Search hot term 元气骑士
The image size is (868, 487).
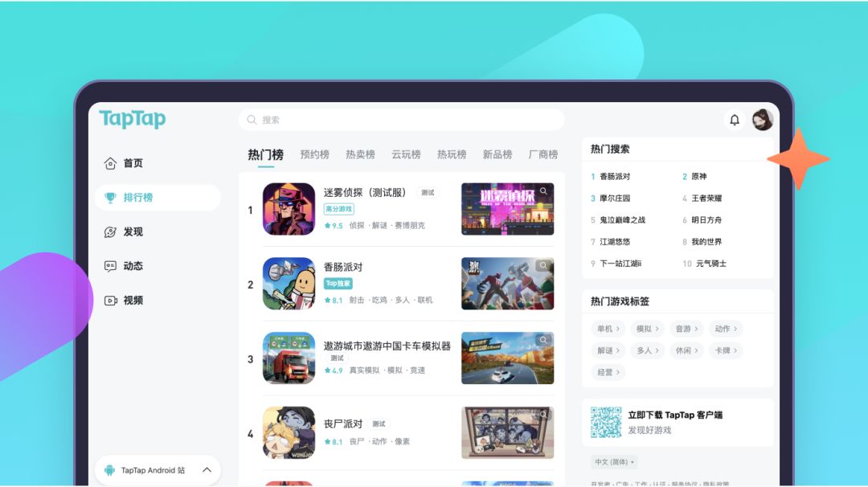click(710, 264)
